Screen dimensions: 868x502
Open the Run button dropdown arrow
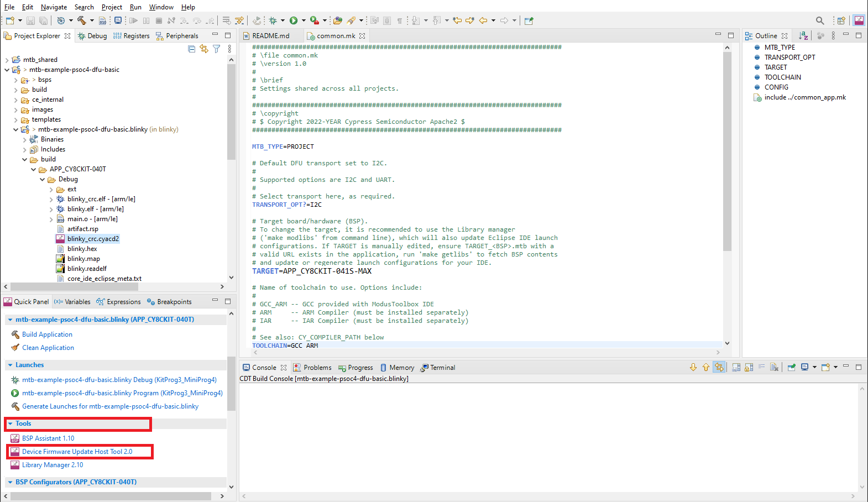point(304,20)
